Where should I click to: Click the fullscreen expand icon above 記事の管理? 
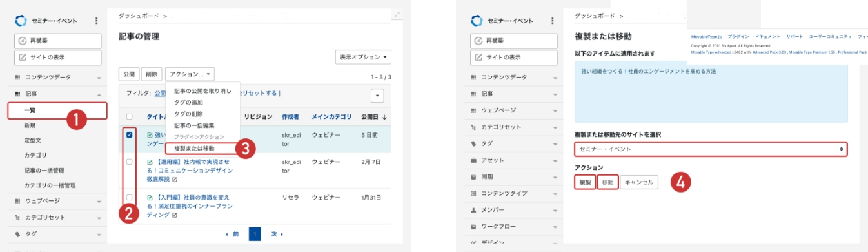[x=397, y=14]
